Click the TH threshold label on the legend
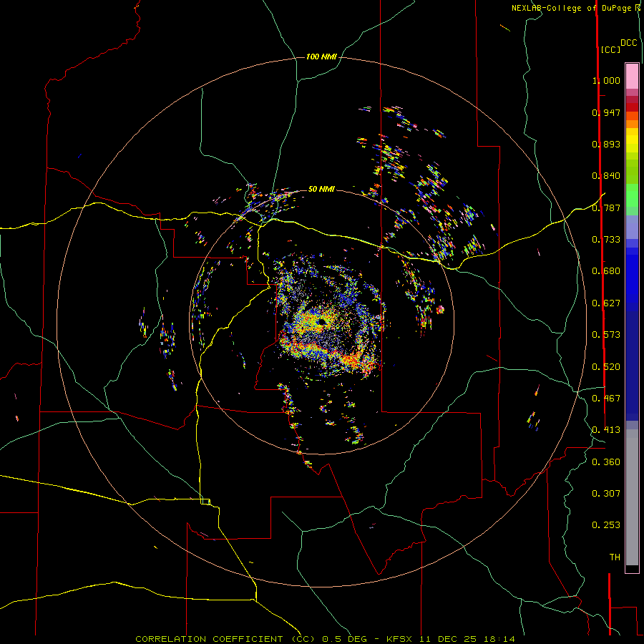644x644 pixels. click(615, 557)
